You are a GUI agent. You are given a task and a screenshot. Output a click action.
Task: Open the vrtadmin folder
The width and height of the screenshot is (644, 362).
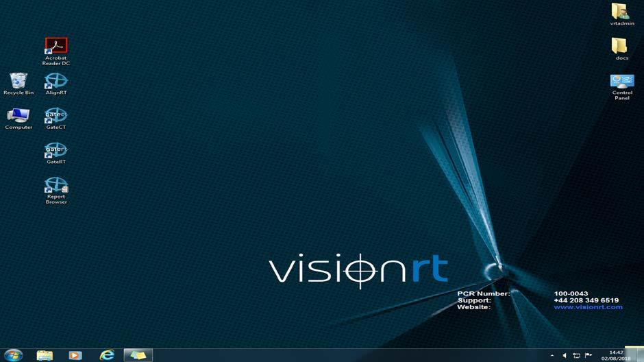(622, 14)
